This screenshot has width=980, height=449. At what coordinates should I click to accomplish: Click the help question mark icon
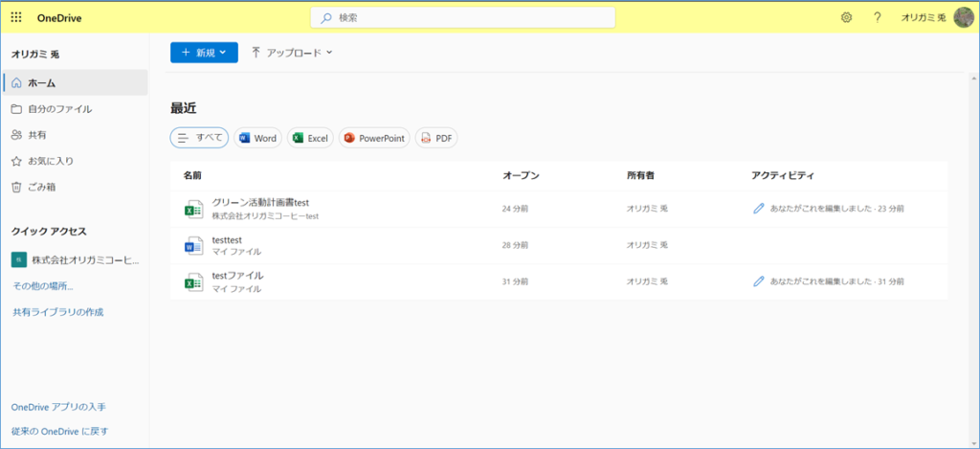click(x=877, y=17)
